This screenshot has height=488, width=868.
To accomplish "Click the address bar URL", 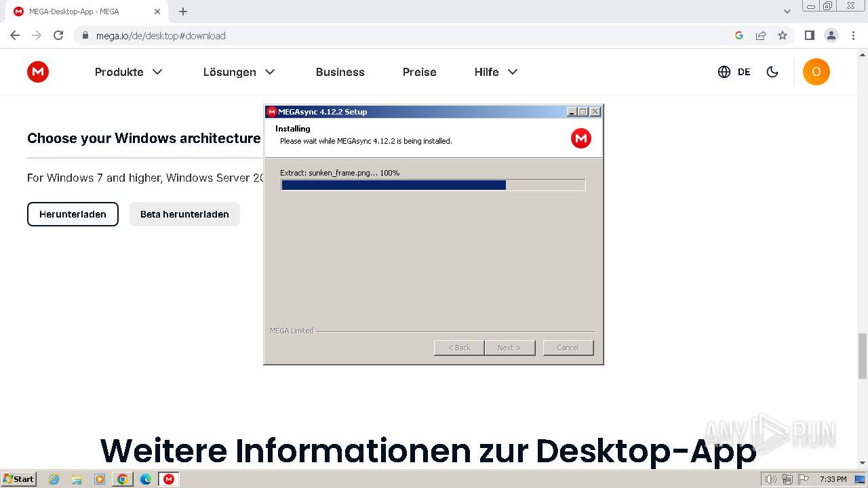I will click(x=161, y=35).
